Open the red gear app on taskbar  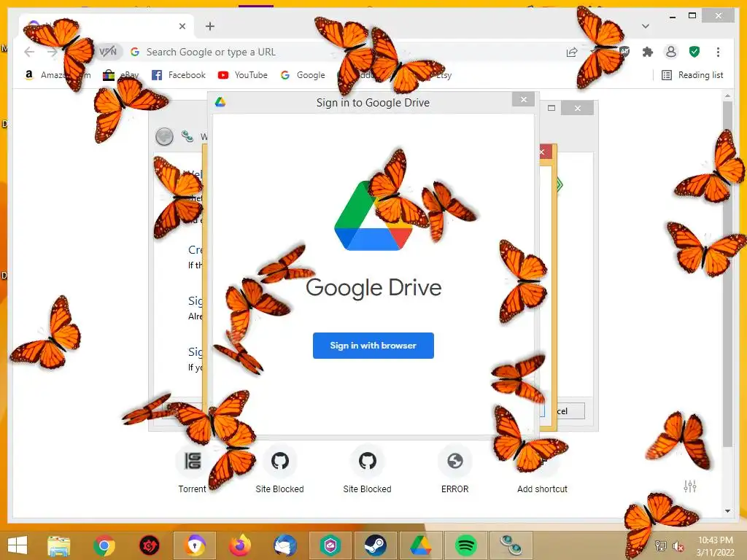(149, 545)
